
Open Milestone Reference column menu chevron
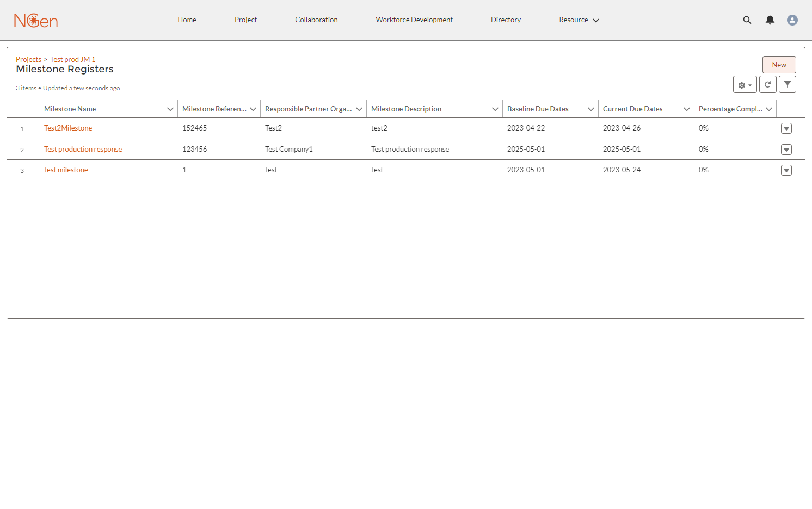coord(253,109)
